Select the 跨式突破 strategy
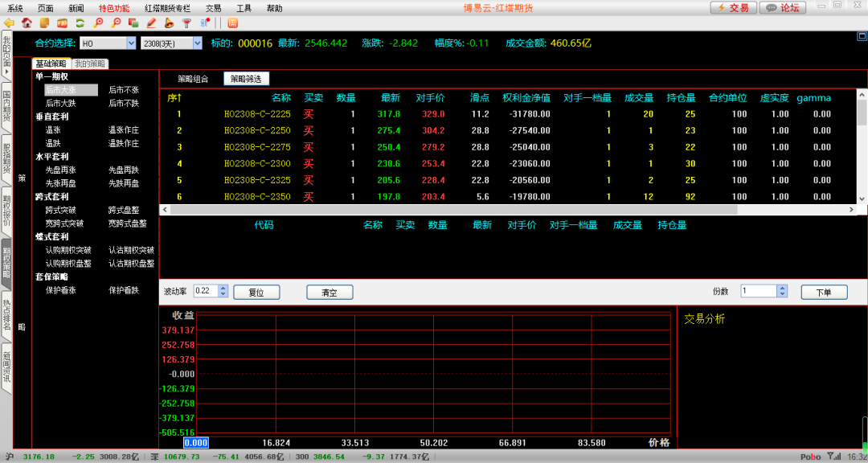 tap(60, 210)
